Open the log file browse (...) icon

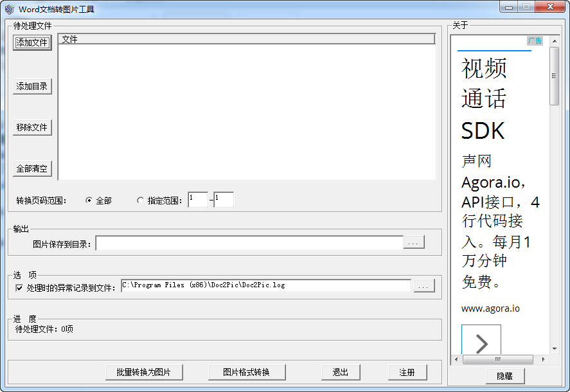[x=424, y=285]
